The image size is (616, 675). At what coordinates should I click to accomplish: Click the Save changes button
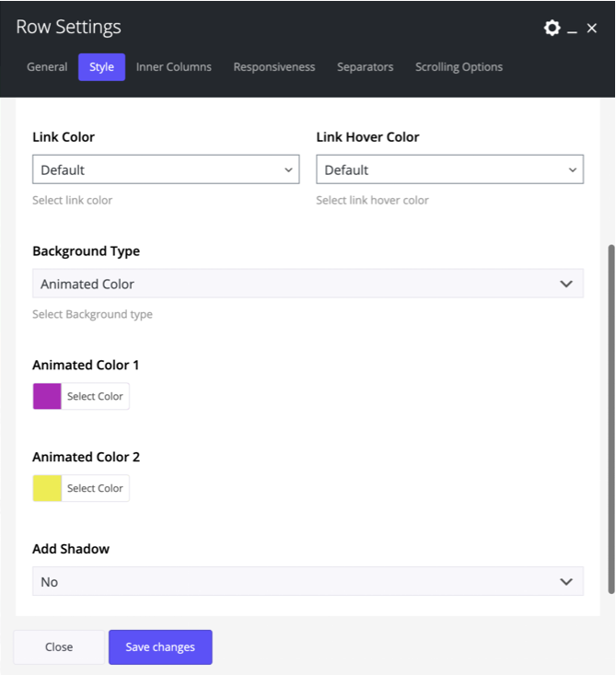[160, 647]
